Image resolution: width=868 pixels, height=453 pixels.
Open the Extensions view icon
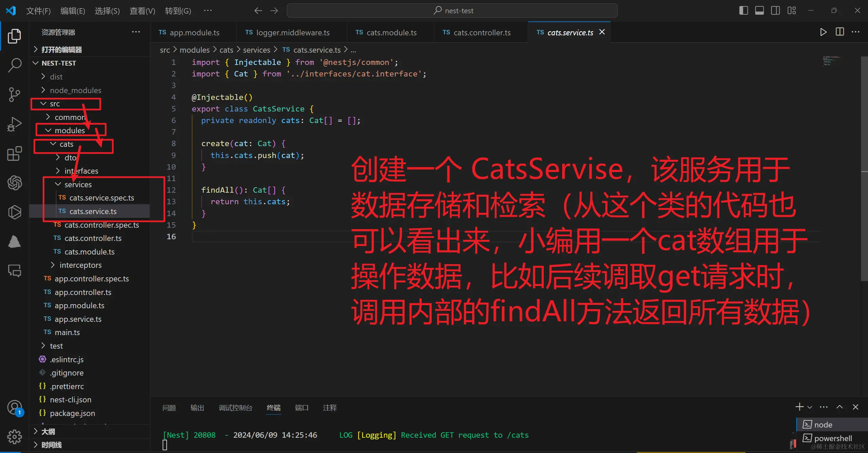[x=14, y=154]
